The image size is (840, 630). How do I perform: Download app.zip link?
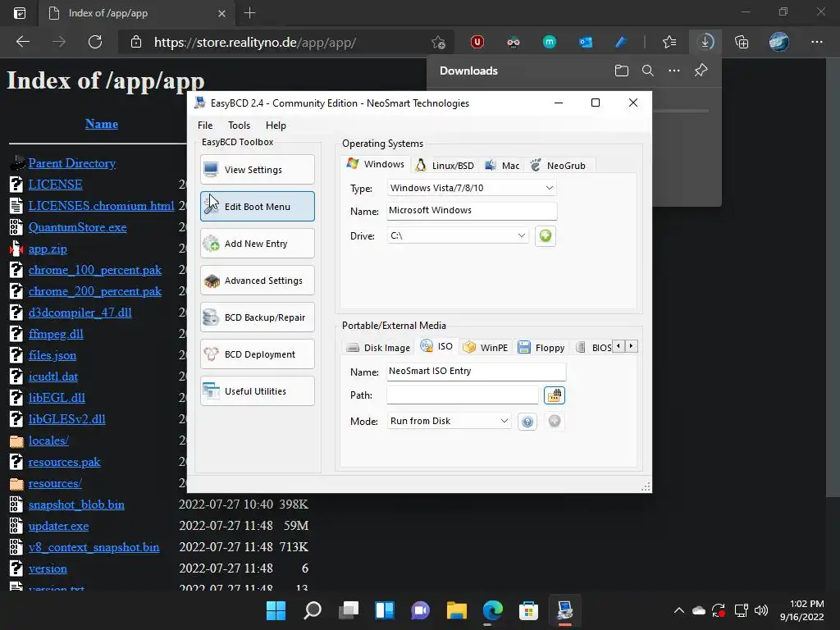48,249
